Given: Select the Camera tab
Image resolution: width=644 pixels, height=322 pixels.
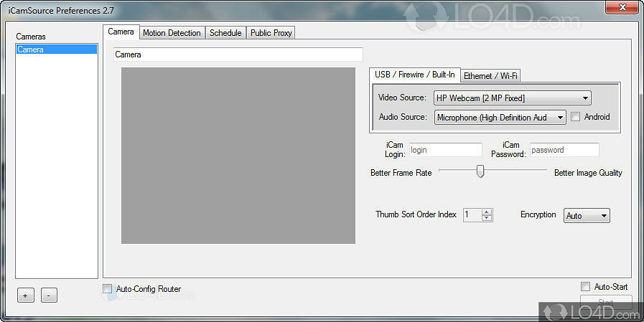Looking at the screenshot, I should coord(121,32).
